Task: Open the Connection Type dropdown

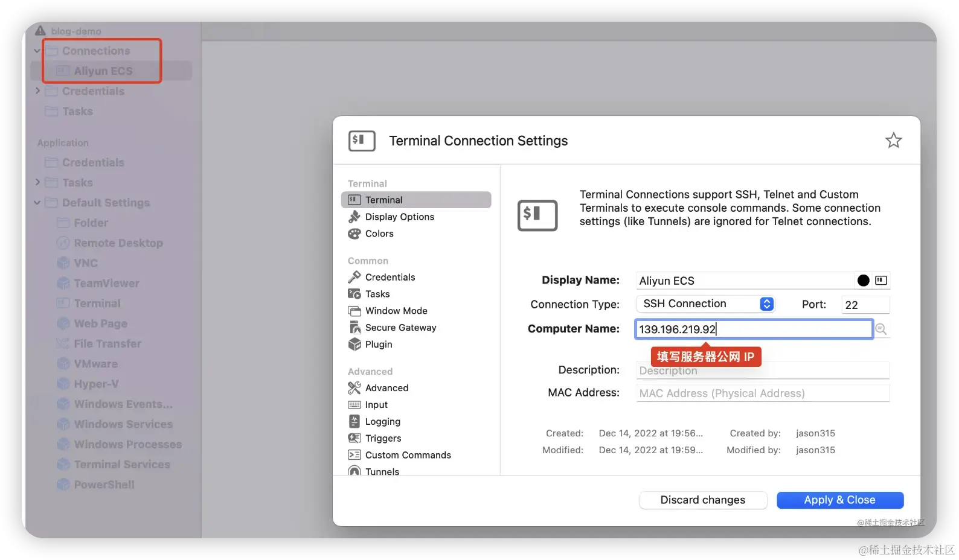Action: pyautogui.click(x=705, y=304)
